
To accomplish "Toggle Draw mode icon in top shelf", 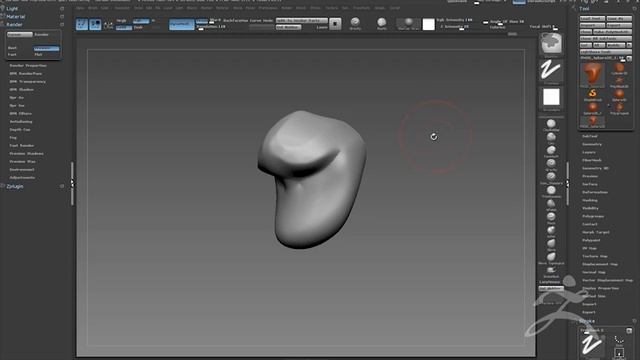I will (x=95, y=24).
